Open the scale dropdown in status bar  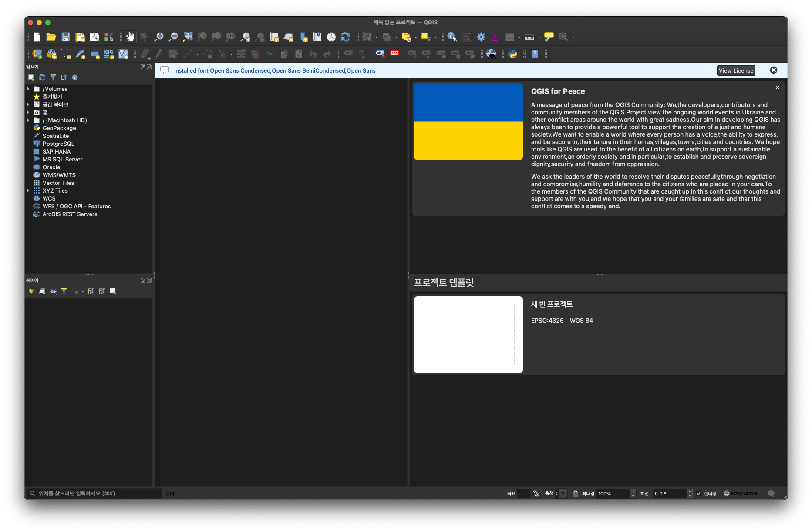(x=563, y=493)
